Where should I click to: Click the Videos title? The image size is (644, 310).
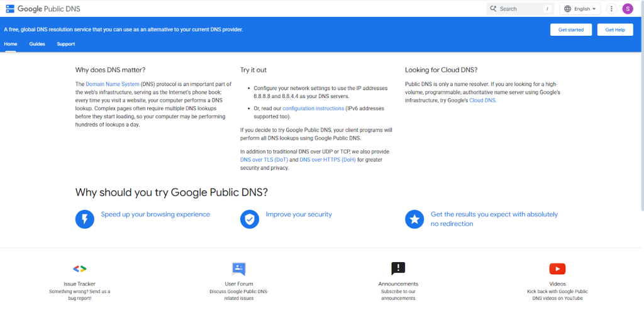(557, 284)
